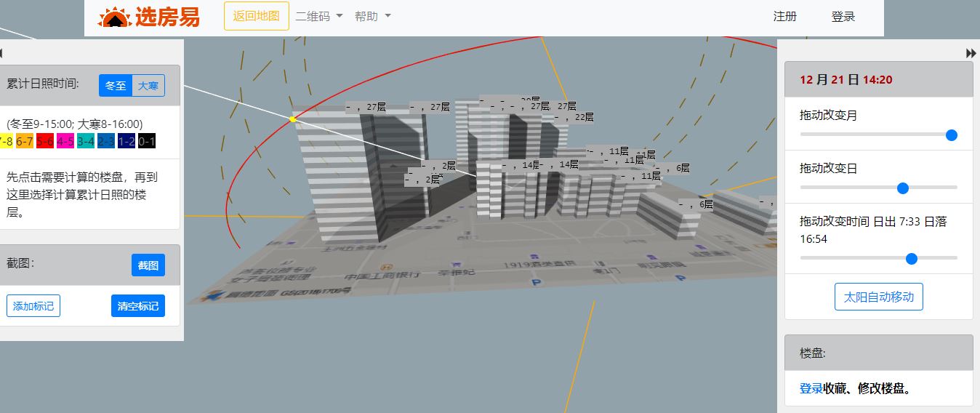Take a screenshot with the 截图 button
Image resolution: width=980 pixels, height=413 pixels.
click(x=148, y=265)
